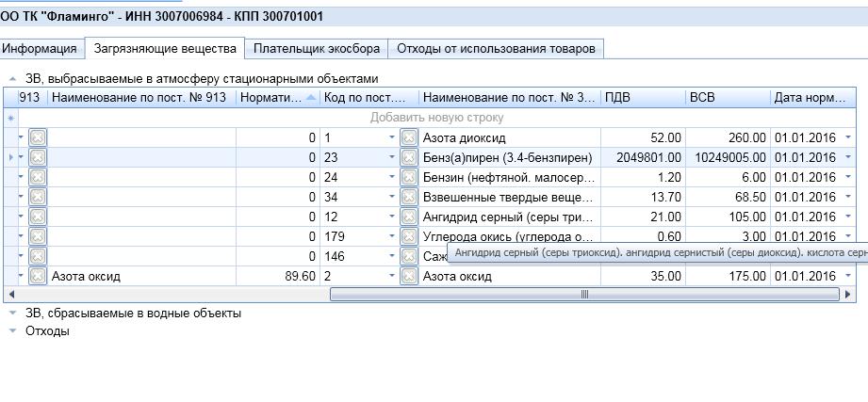This screenshot has height=402, width=868.
Task: Switch to the Информация tab
Action: point(40,48)
